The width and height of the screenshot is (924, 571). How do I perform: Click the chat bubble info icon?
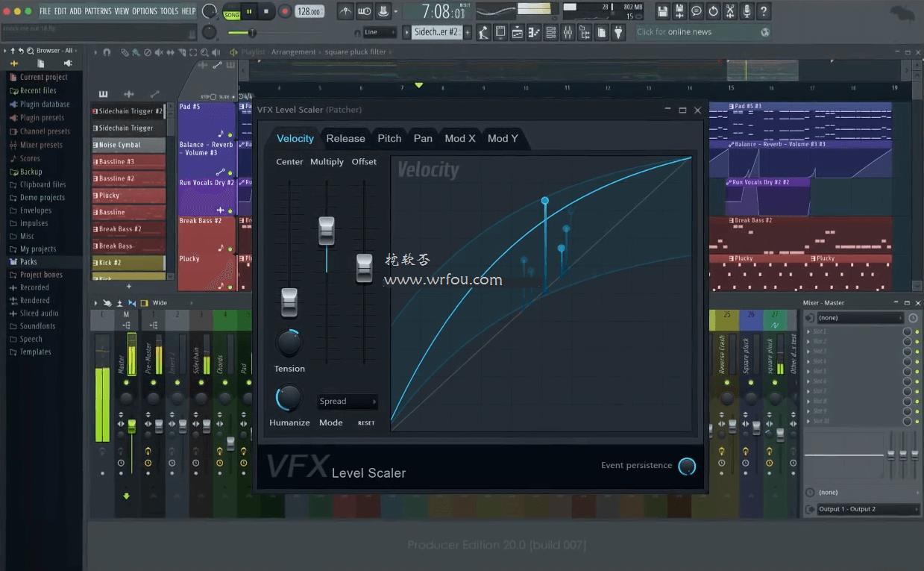tap(697, 11)
